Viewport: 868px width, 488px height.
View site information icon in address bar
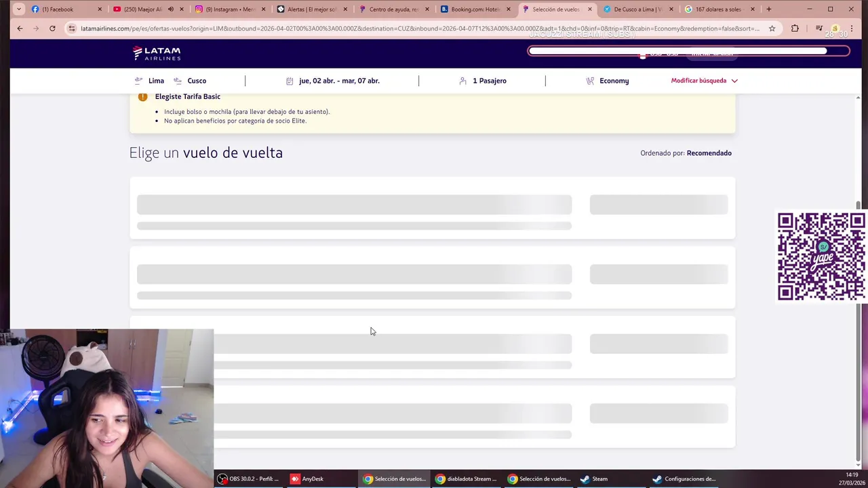(72, 28)
